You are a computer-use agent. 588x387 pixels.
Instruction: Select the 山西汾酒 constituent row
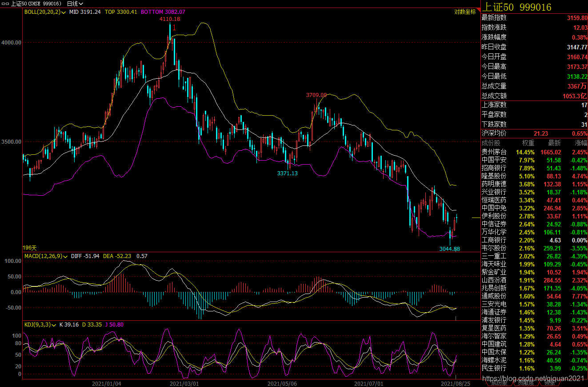[x=534, y=280]
